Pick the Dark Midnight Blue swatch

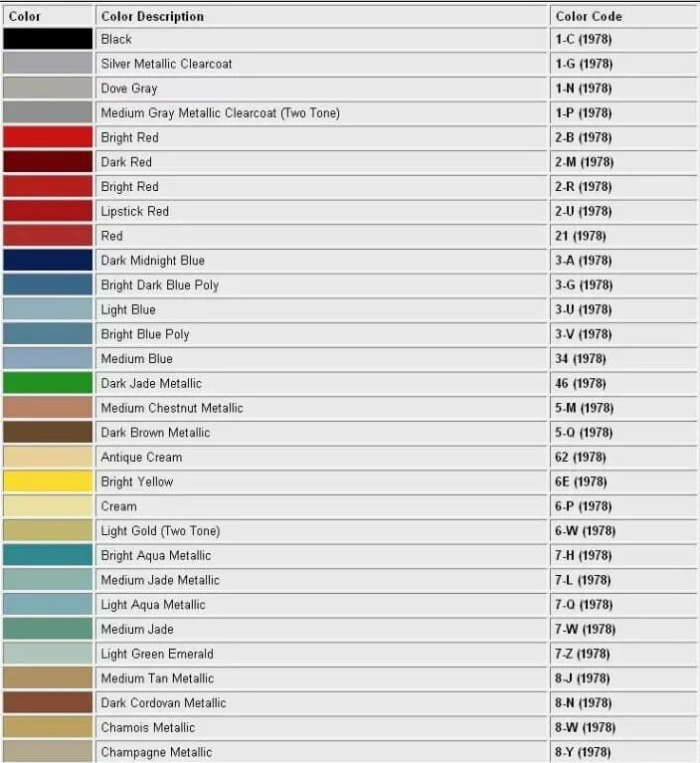pos(48,260)
